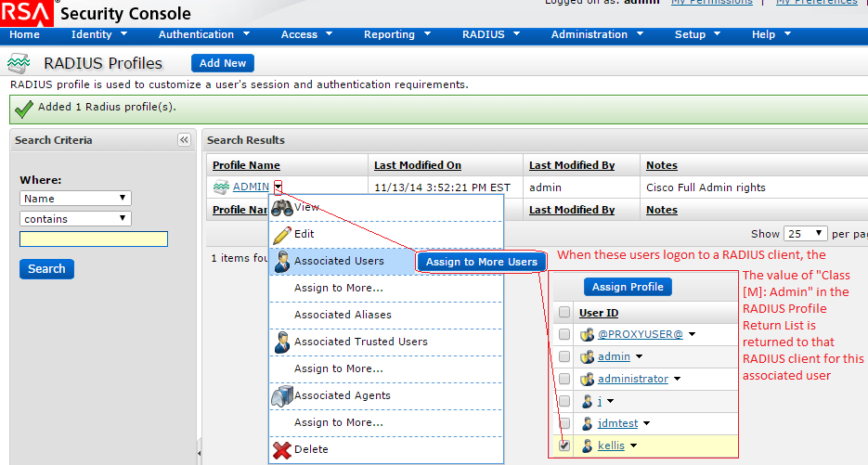This screenshot has width=868, height=465.
Task: Expand the administrator context arrow
Action: [677, 380]
